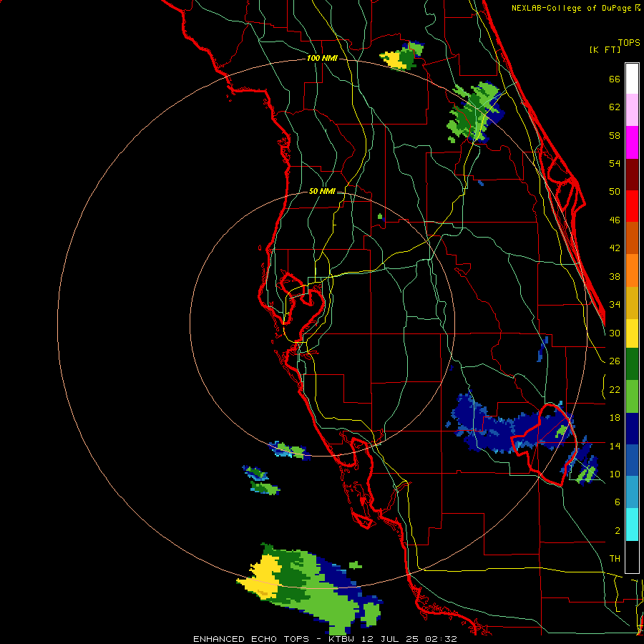Click the light green 22 kft legend color
This screenshot has height=644, width=644.
pos(632,396)
